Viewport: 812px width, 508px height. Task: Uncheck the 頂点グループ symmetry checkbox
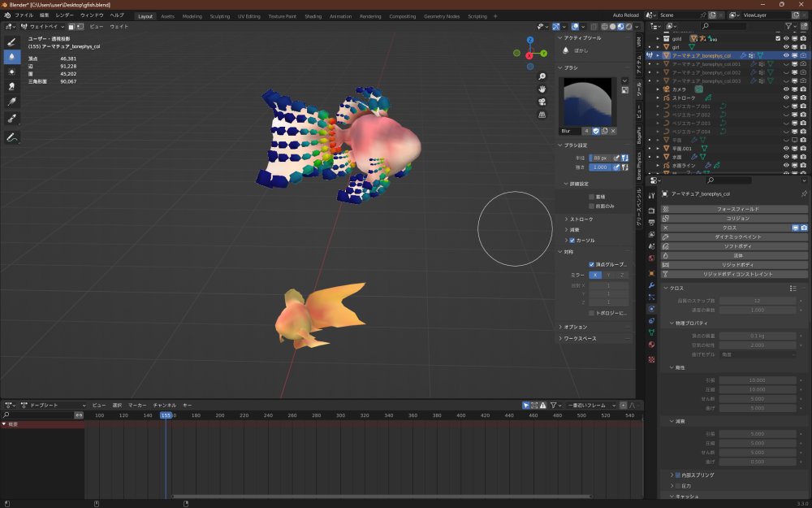[592, 264]
